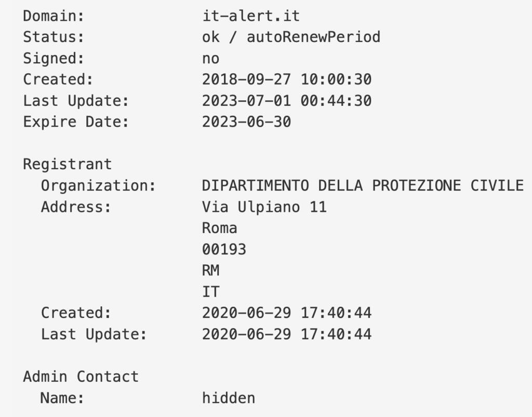
Task: Click the domain name it-alert.it
Action: pos(251,16)
